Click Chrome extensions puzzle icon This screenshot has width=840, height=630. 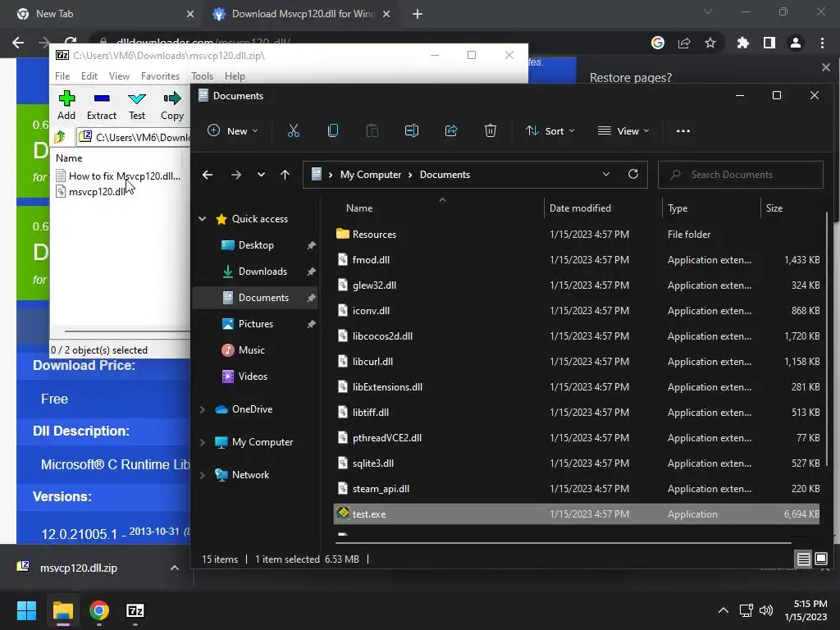[742, 43]
